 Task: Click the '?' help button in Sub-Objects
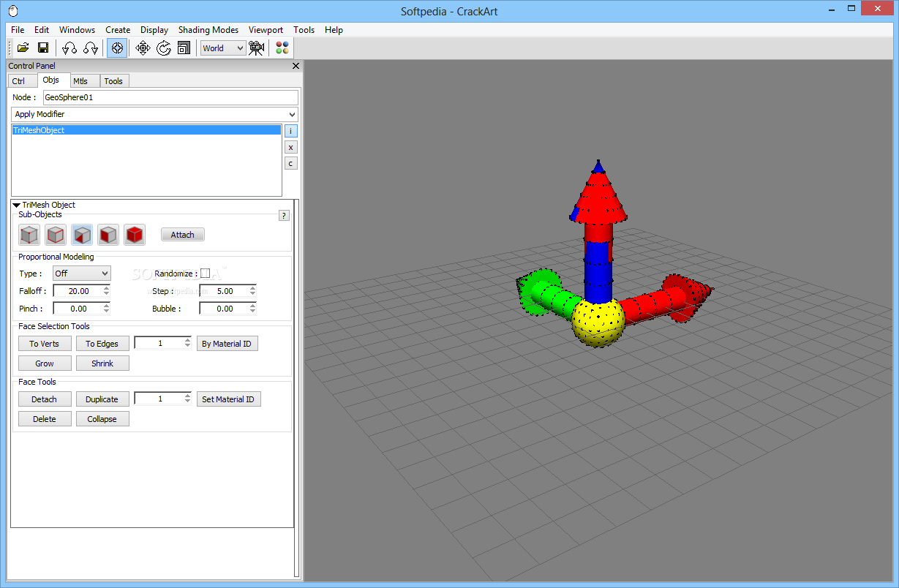[x=285, y=215]
